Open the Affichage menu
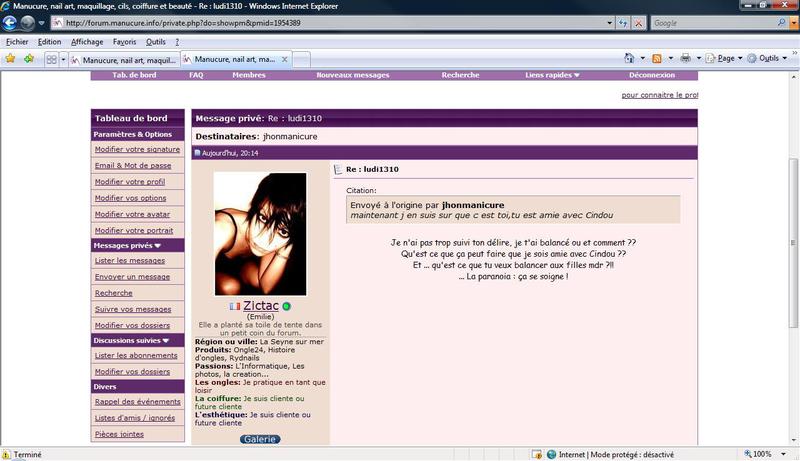Screen dimensions: 800x461 [87, 42]
